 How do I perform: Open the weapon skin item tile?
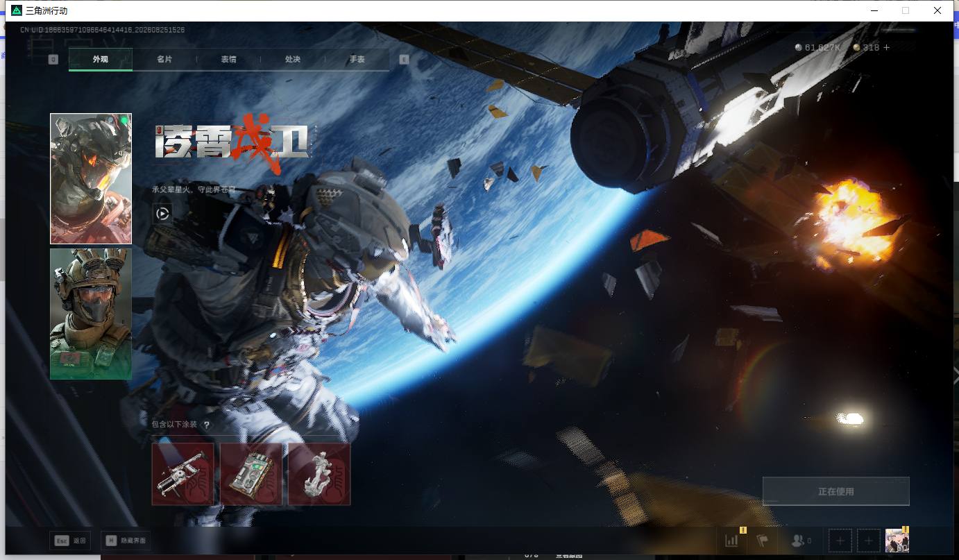[183, 474]
